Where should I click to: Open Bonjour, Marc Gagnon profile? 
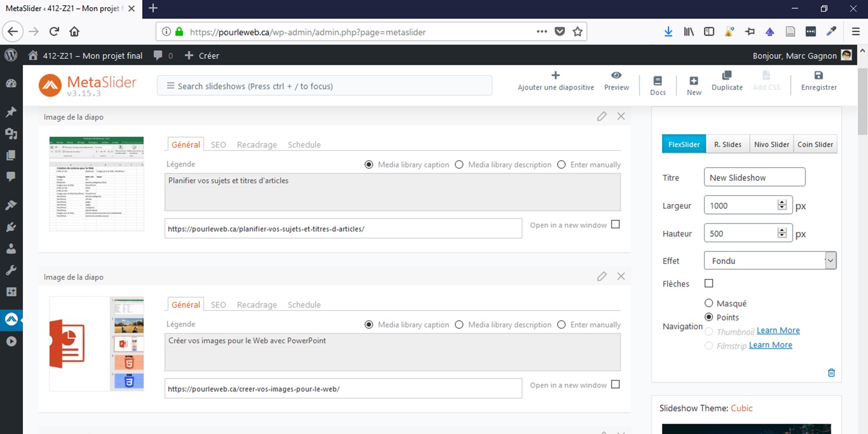pyautogui.click(x=802, y=56)
